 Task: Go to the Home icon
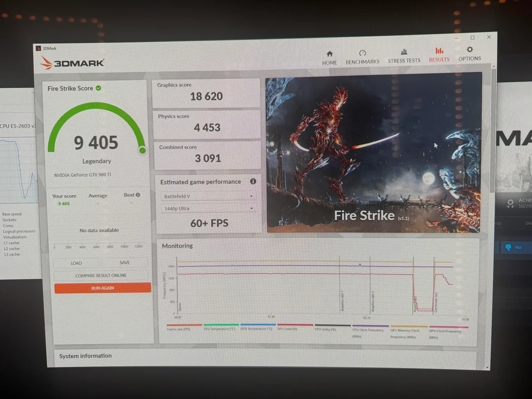330,54
